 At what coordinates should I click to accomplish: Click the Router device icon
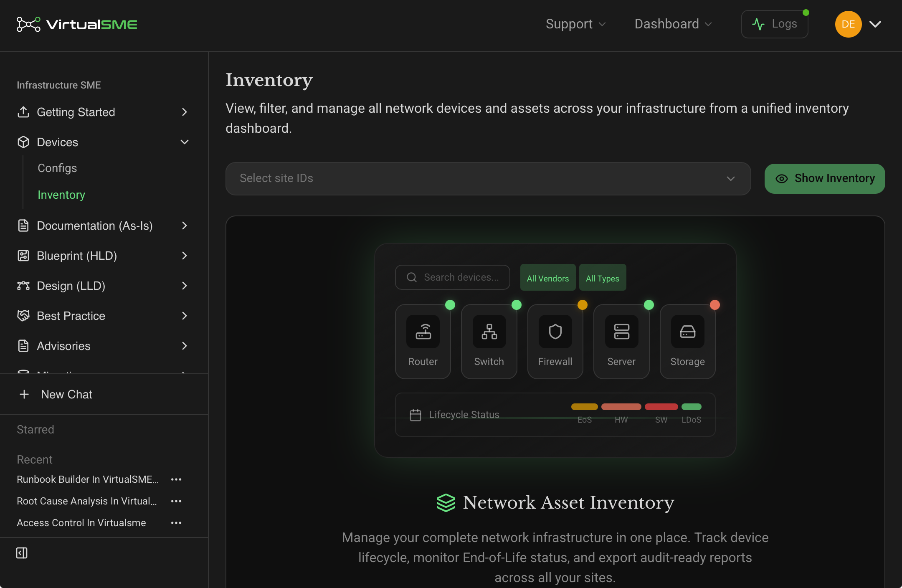point(423,332)
